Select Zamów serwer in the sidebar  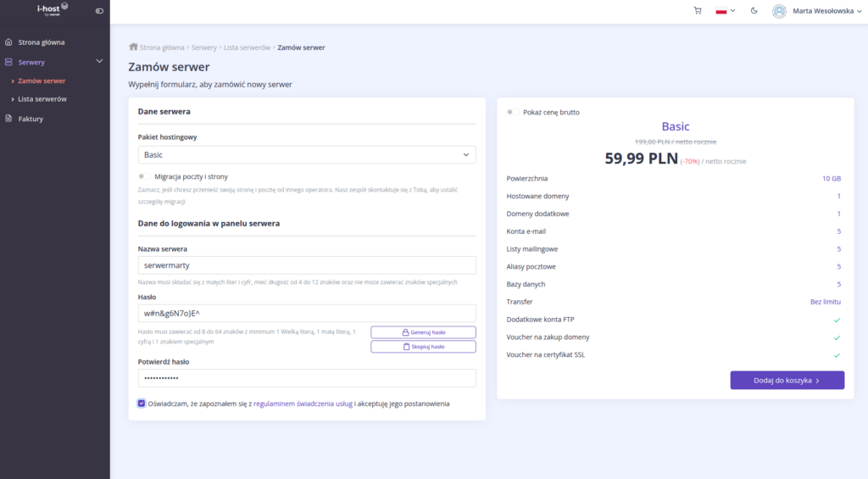tap(42, 81)
